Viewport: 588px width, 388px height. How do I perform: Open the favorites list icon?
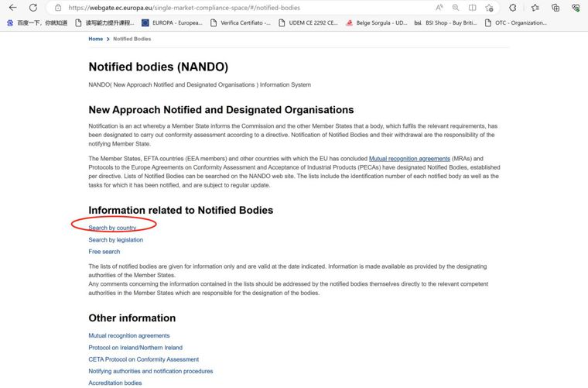[x=535, y=8]
